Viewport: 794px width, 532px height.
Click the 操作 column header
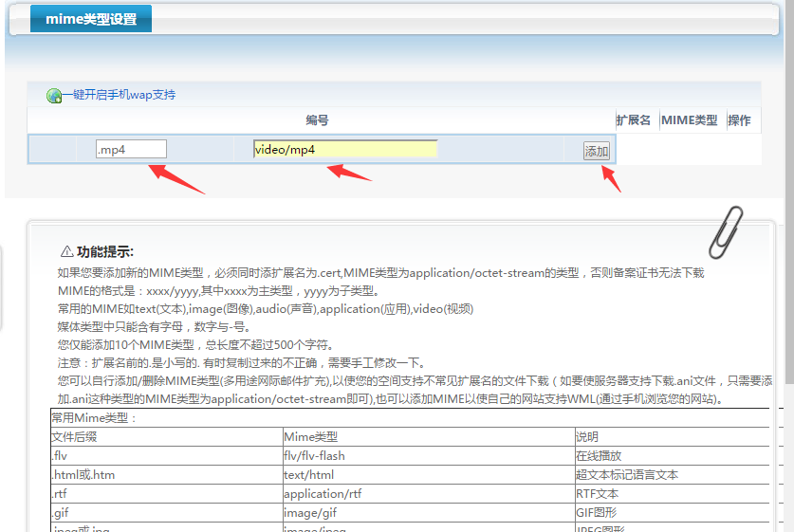[739, 120]
